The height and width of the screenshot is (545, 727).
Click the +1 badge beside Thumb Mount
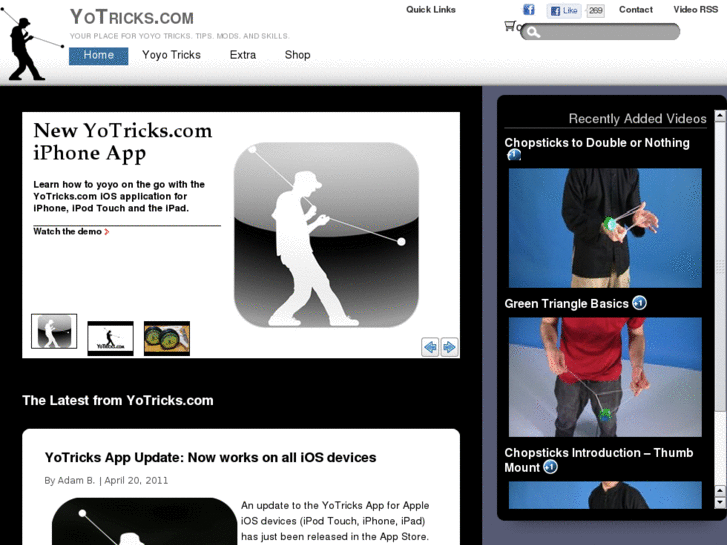pos(550,467)
